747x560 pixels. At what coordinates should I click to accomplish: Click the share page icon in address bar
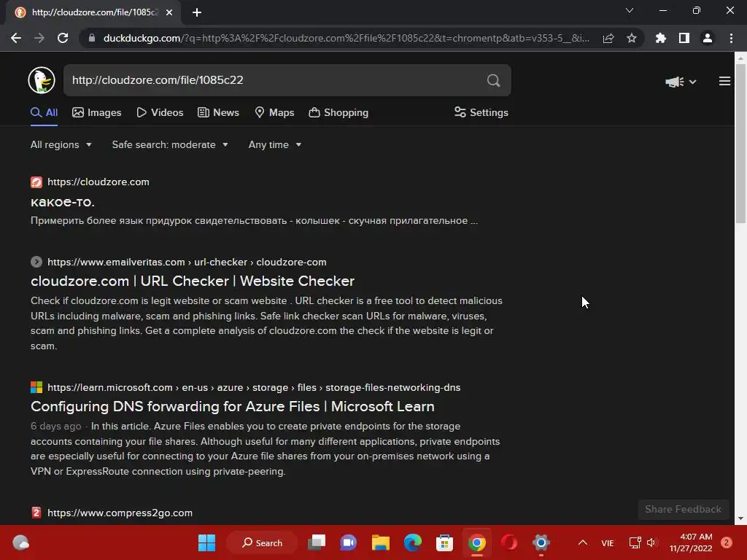pos(608,38)
